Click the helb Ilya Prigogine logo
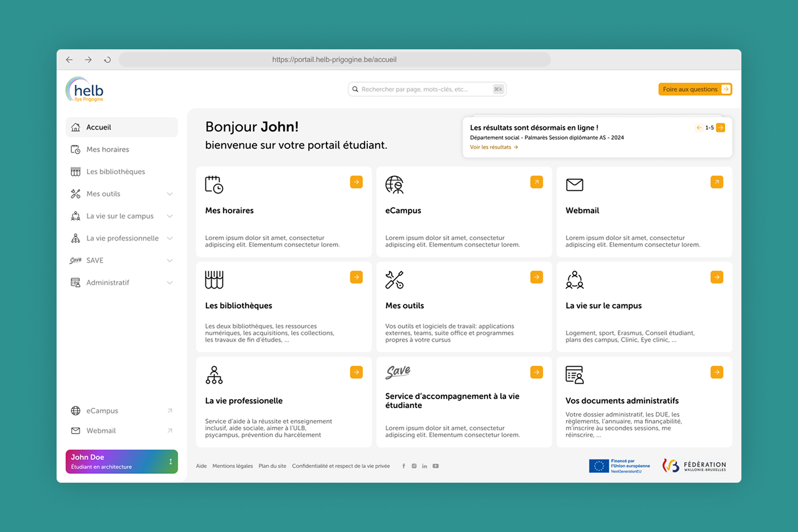This screenshot has height=532, width=798. [85, 89]
